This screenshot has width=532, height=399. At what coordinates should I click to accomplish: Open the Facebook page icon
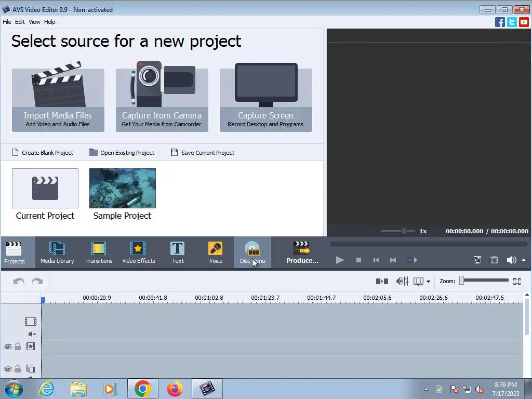500,22
